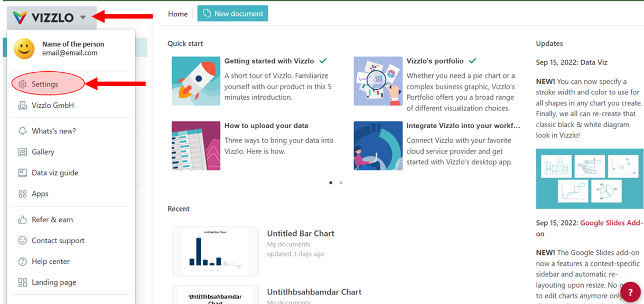Viewport: 644px width, 304px height.
Task: Open What's new bell icon entry
Action: (x=23, y=131)
